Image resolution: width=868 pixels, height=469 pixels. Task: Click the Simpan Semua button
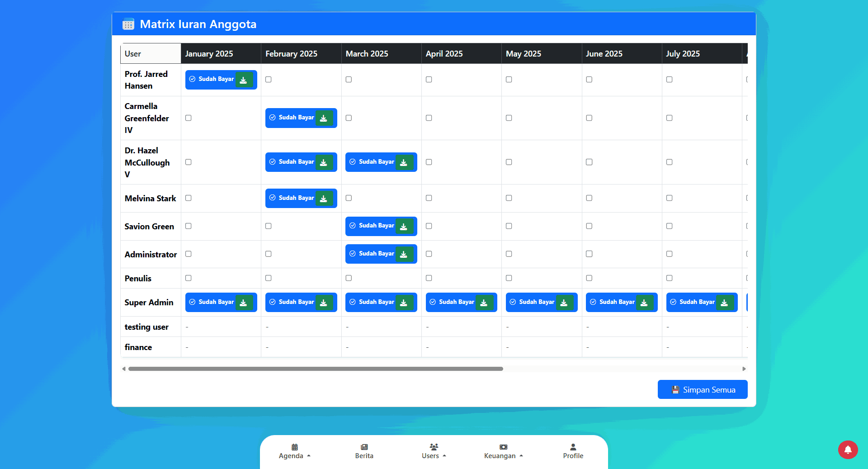click(703, 390)
